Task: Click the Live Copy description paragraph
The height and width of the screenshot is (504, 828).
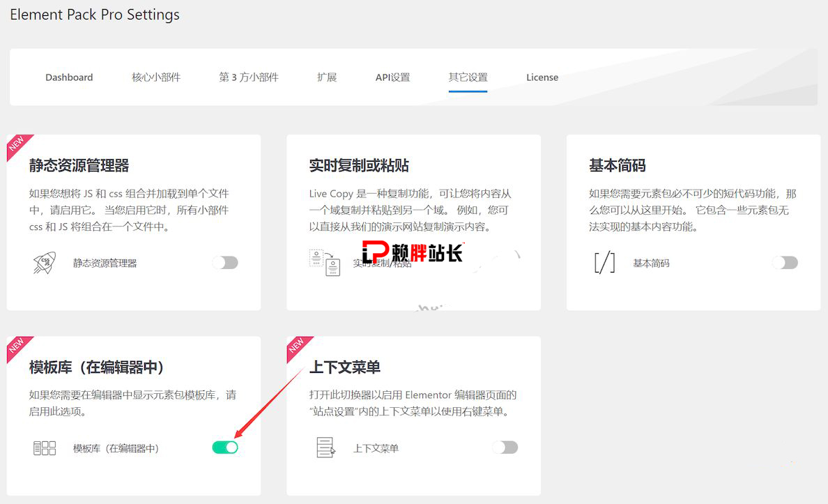Action: pos(411,211)
